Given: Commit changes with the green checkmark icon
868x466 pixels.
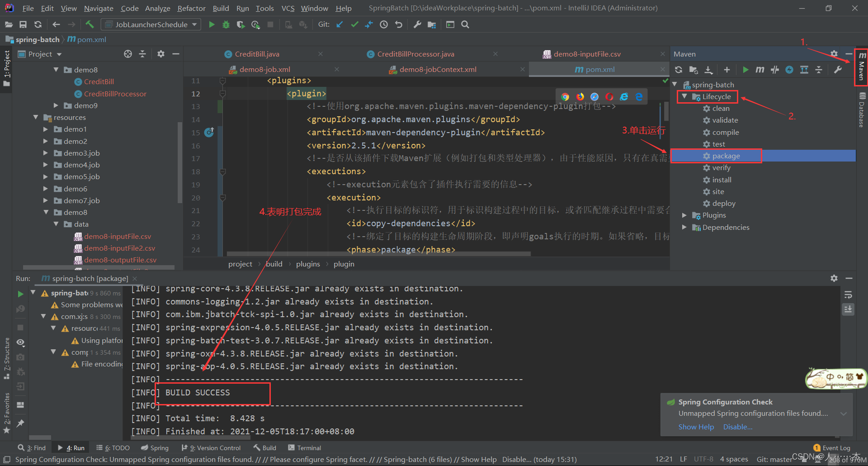Looking at the screenshot, I should (x=354, y=24).
